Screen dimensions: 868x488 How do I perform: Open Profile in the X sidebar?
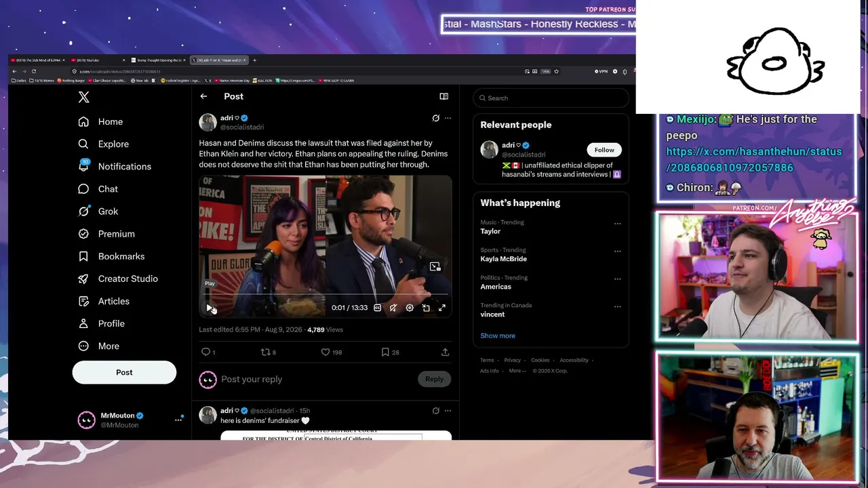[x=101, y=323]
